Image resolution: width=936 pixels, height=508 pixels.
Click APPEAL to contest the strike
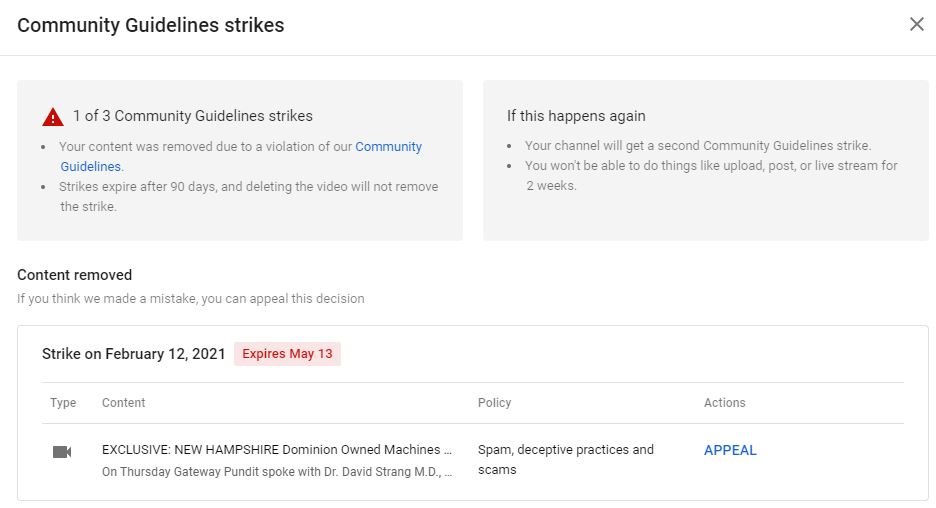pos(730,450)
